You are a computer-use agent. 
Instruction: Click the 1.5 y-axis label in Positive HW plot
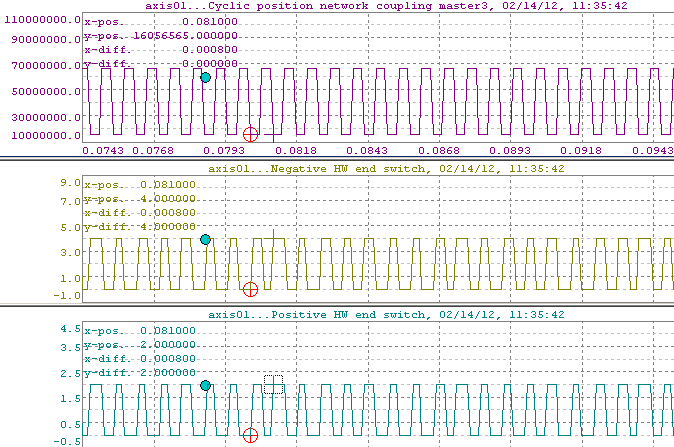[70, 398]
